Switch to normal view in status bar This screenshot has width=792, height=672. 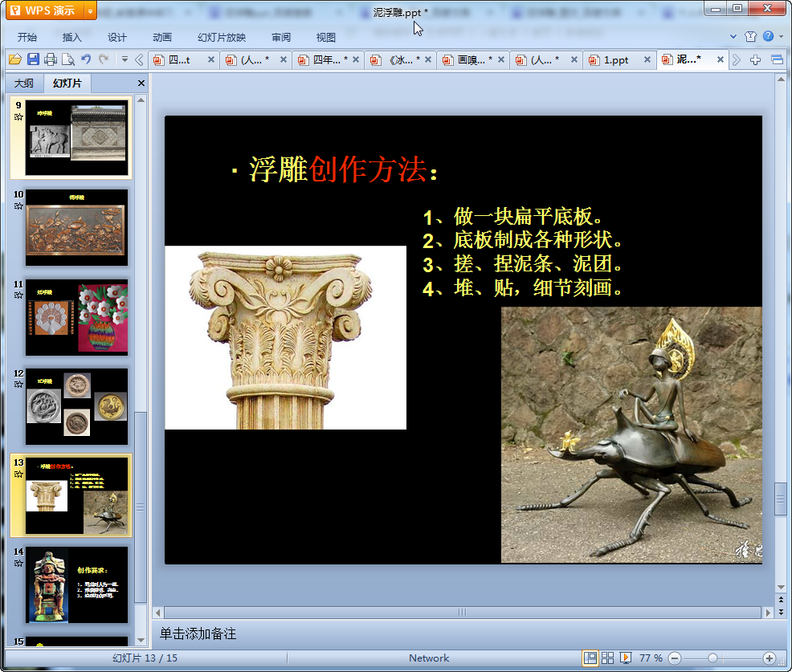coord(590,658)
